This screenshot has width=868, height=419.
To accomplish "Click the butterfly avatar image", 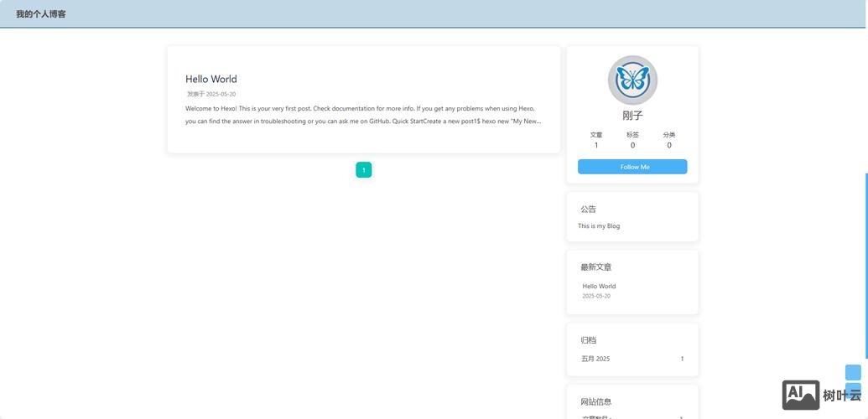I will pyautogui.click(x=632, y=80).
